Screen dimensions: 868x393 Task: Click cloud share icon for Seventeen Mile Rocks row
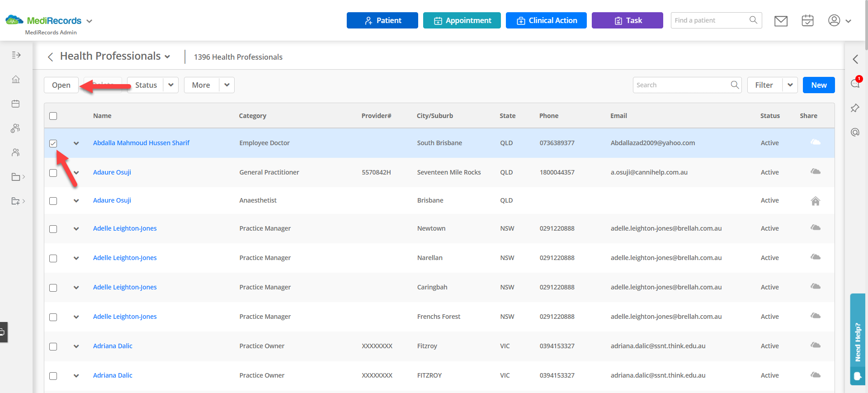click(815, 171)
